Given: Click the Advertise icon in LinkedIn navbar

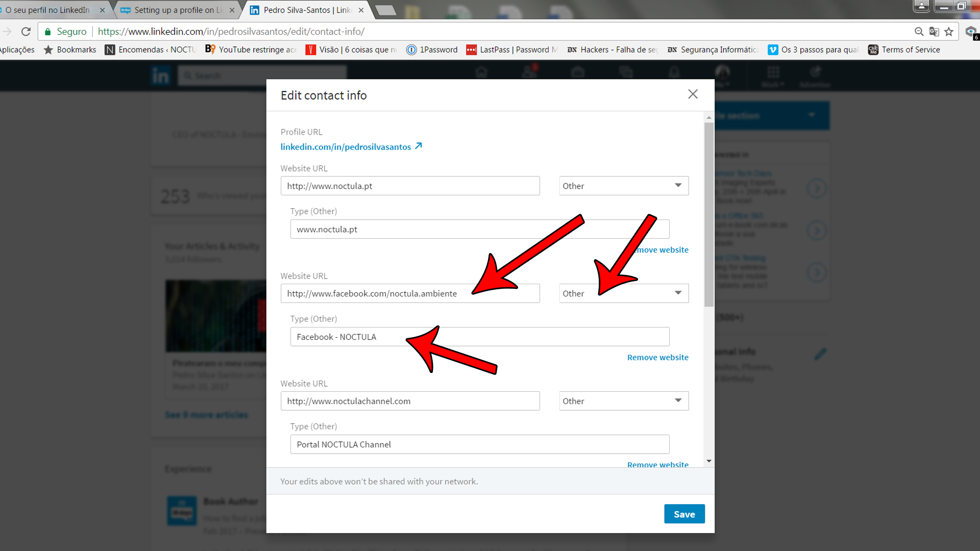Looking at the screenshot, I should point(815,76).
